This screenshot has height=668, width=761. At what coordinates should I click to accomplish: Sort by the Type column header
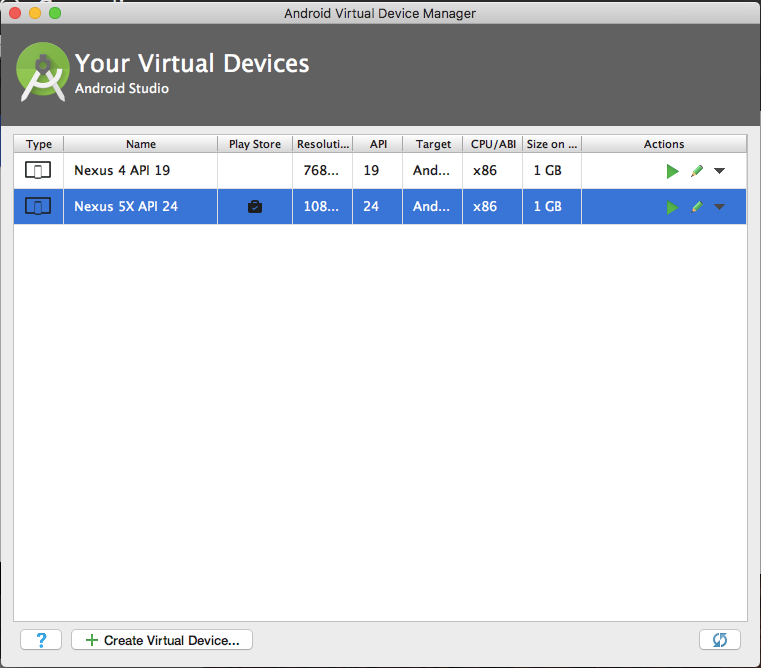coord(39,144)
